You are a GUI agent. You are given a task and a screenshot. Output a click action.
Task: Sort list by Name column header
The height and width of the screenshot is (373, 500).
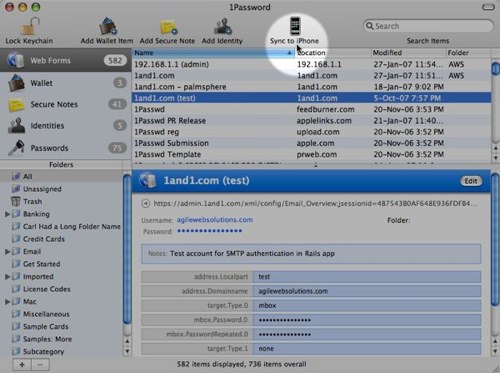click(x=213, y=53)
